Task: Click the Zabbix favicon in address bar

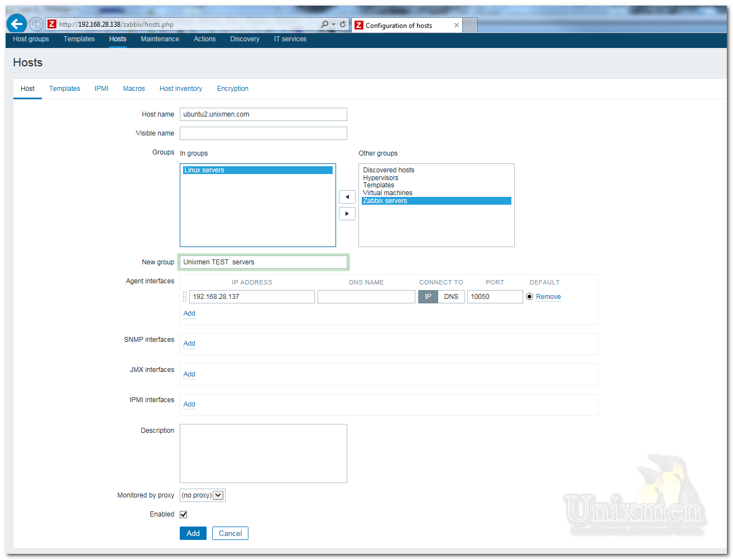Action: click(x=52, y=24)
